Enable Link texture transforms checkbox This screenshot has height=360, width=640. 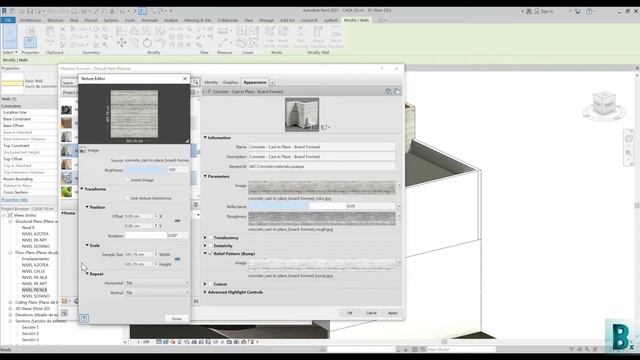tap(128, 198)
